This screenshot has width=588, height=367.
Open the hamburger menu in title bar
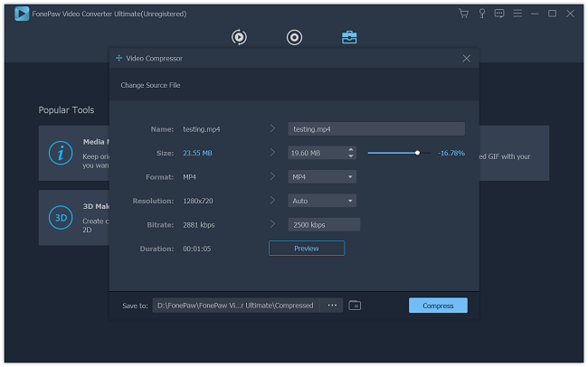coord(517,14)
